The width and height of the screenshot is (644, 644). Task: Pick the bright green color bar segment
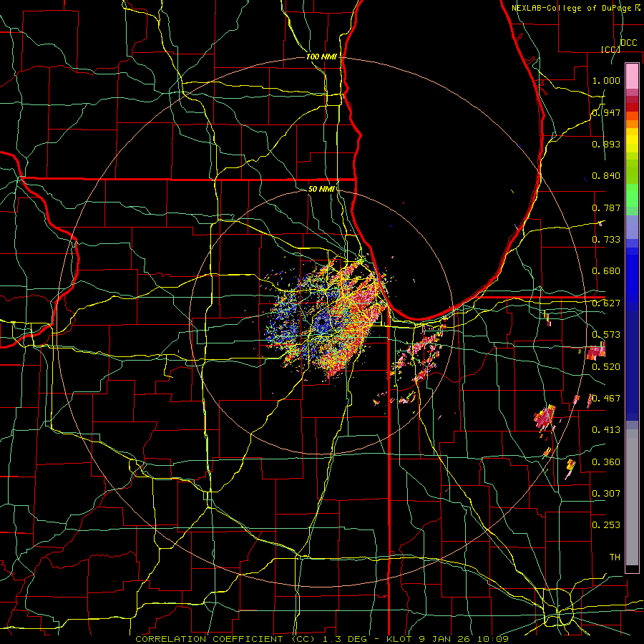(x=632, y=195)
